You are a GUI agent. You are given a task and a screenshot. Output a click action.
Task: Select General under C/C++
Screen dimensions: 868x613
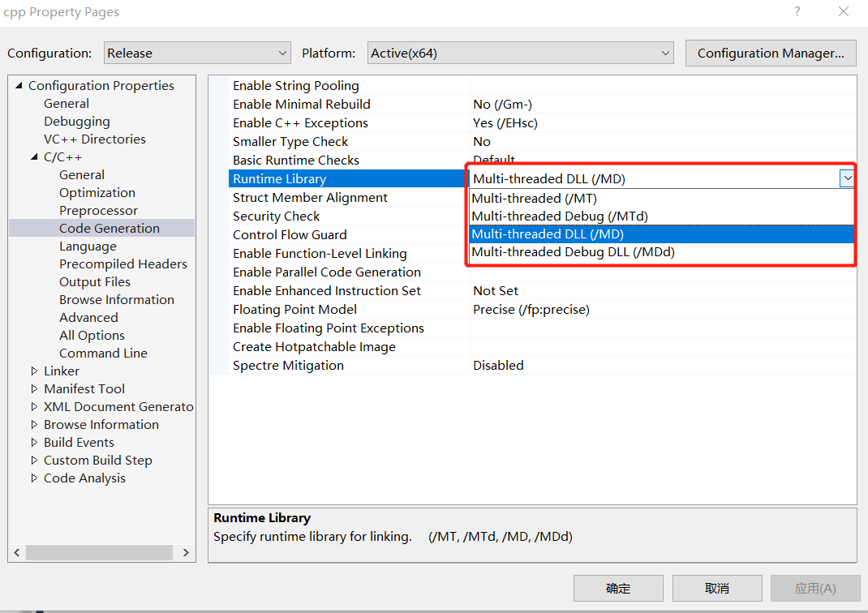pos(82,175)
